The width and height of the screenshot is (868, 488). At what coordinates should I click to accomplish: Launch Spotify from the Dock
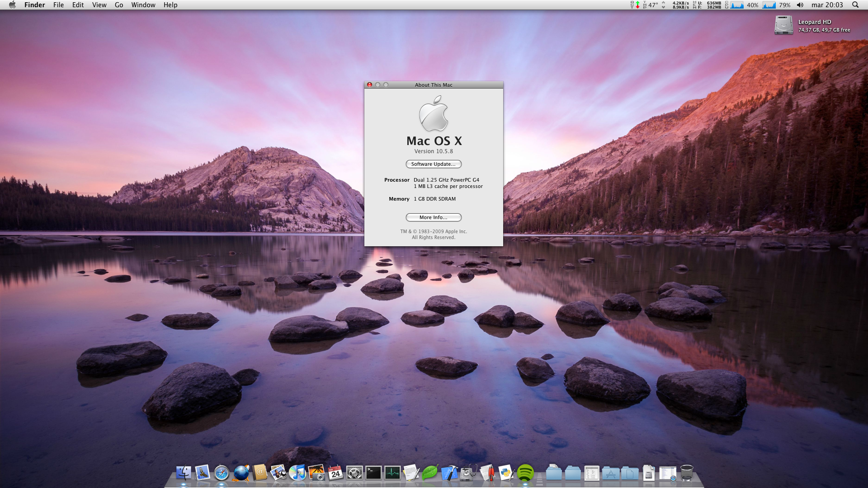pos(525,473)
